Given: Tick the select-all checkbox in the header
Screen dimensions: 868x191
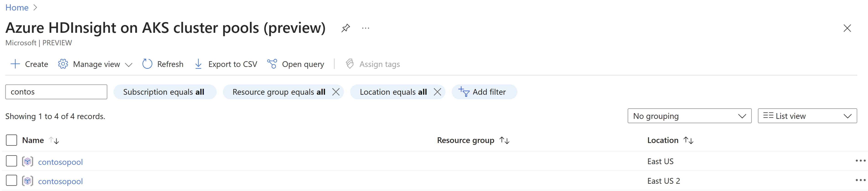Looking at the screenshot, I should (11, 140).
